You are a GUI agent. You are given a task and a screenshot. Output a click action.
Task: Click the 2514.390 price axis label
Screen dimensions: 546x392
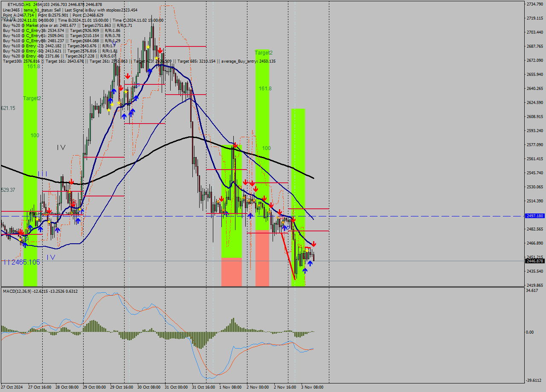535,201
